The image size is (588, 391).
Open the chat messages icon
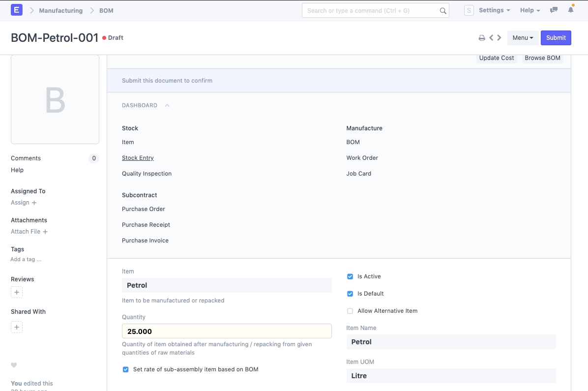pos(554,10)
